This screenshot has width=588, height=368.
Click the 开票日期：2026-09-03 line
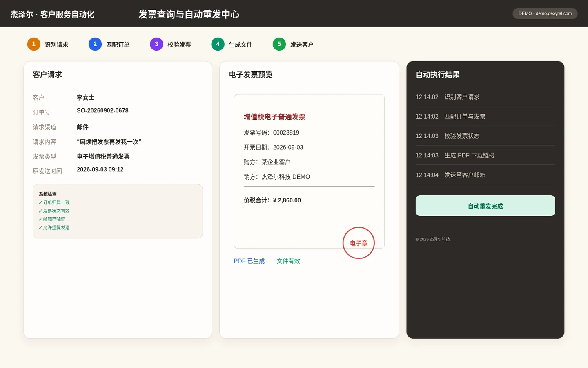coord(274,148)
